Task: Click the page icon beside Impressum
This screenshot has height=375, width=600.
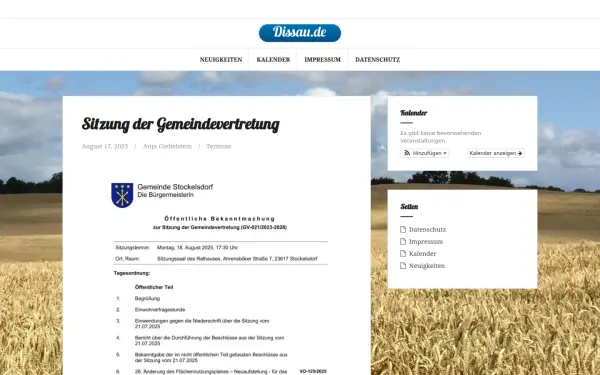Action: coord(403,242)
